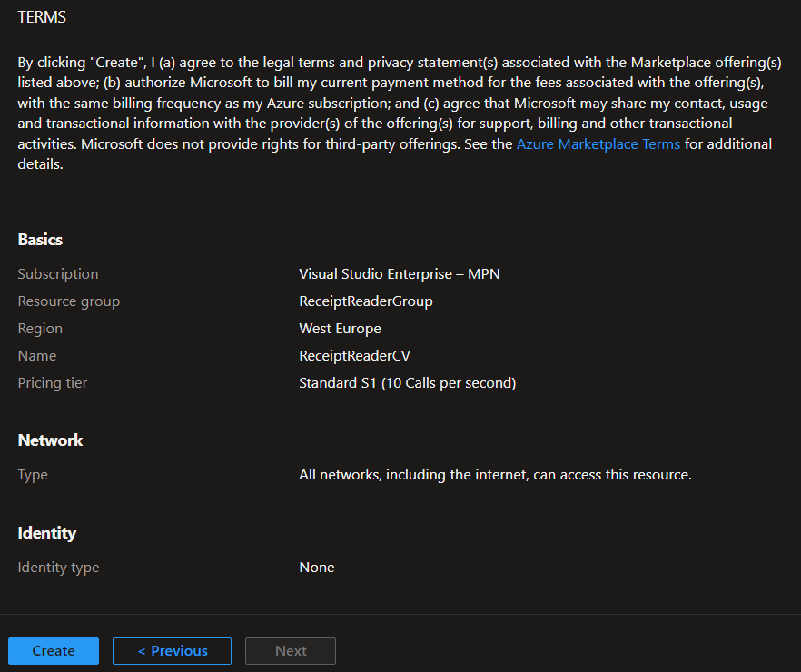Open the Azure Marketplace Terms link
Screen dimensions: 801x672
[x=598, y=143]
